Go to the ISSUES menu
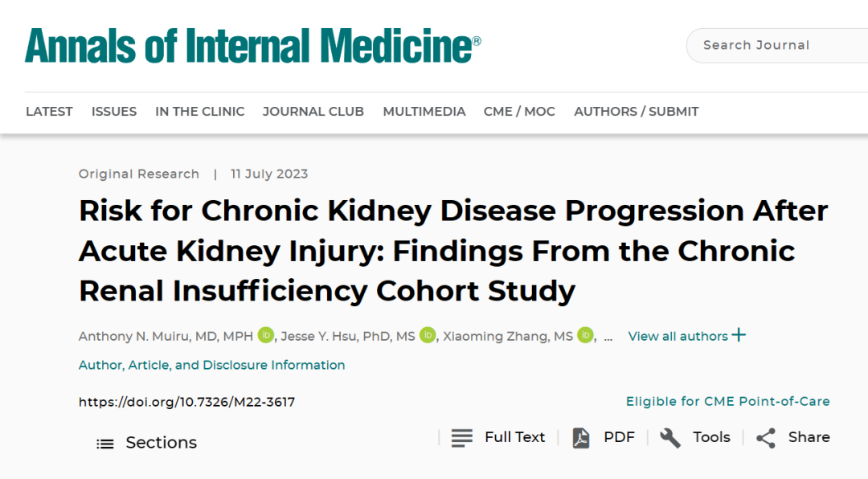 tap(114, 111)
